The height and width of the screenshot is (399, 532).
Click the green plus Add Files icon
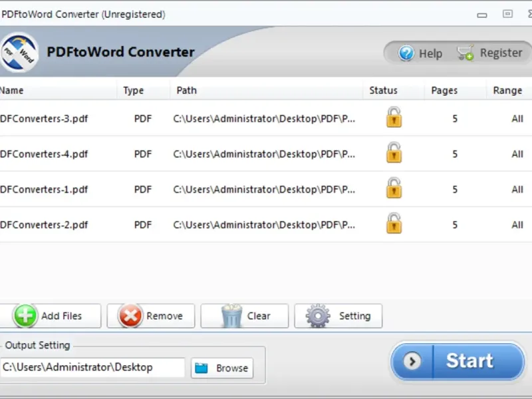25,315
